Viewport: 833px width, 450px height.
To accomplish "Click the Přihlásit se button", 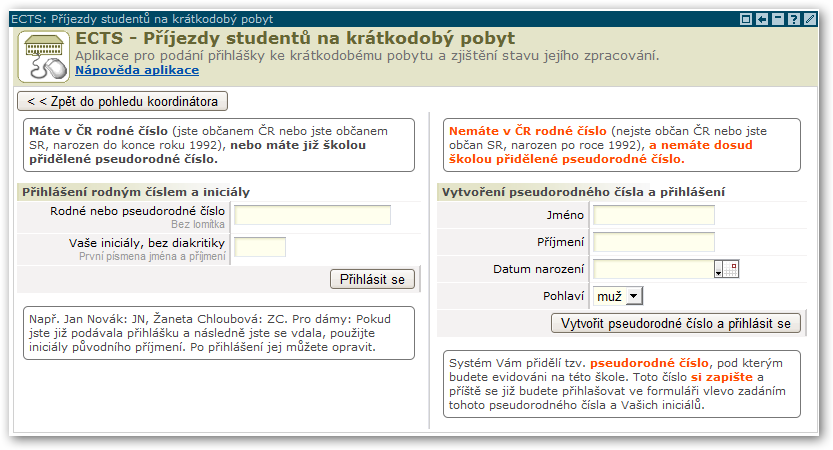I will (x=372, y=279).
